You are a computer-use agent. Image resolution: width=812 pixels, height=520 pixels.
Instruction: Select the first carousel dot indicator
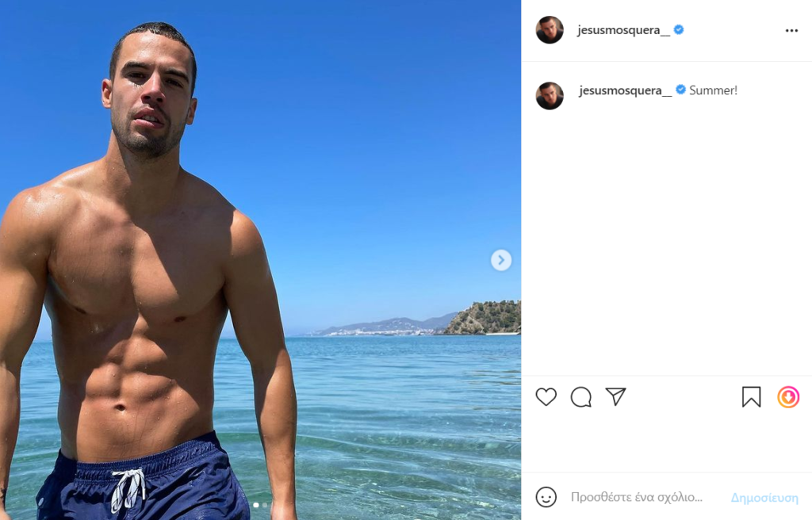pyautogui.click(x=256, y=505)
